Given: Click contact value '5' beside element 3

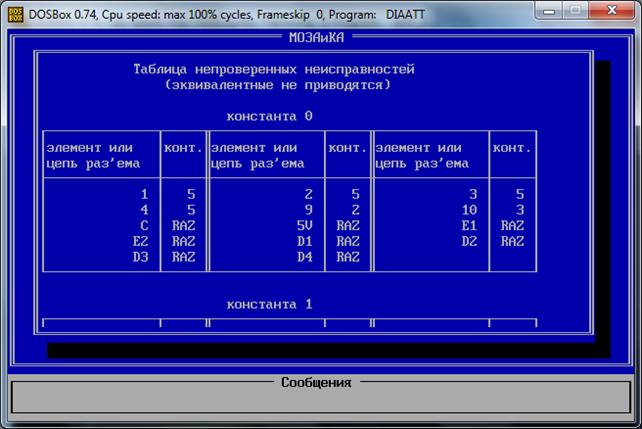Looking at the screenshot, I should click(x=520, y=194).
